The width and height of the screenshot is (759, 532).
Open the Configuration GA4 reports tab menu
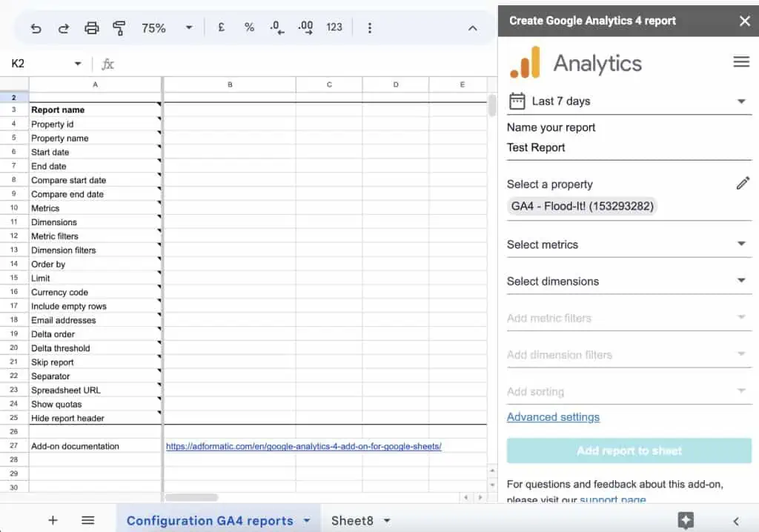[306, 520]
